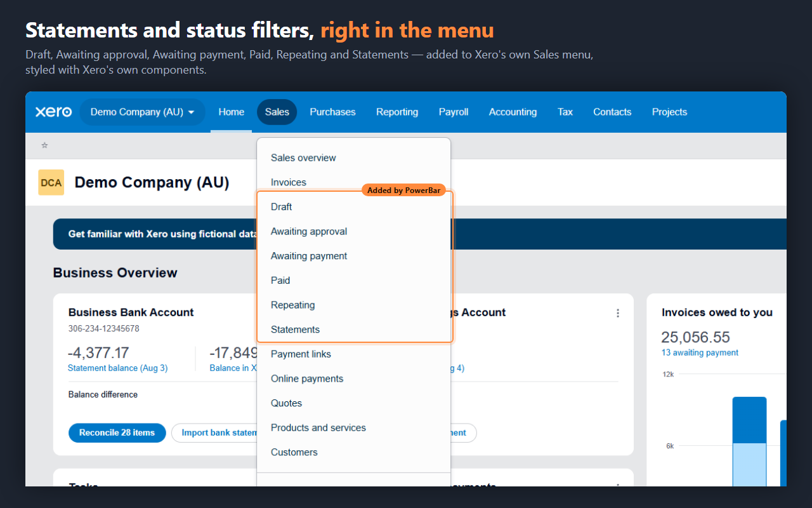
Task: Click the Reconcile 28 items button
Action: [117, 433]
